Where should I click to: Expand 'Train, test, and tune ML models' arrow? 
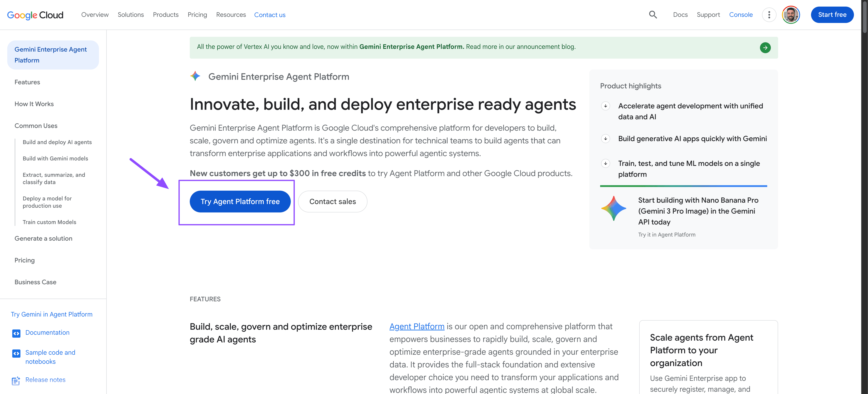click(606, 163)
